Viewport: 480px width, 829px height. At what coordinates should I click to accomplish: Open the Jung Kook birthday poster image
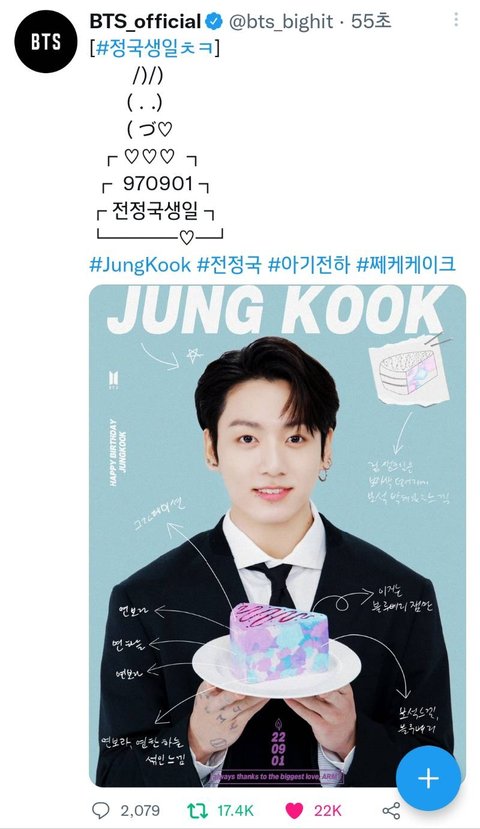click(278, 535)
